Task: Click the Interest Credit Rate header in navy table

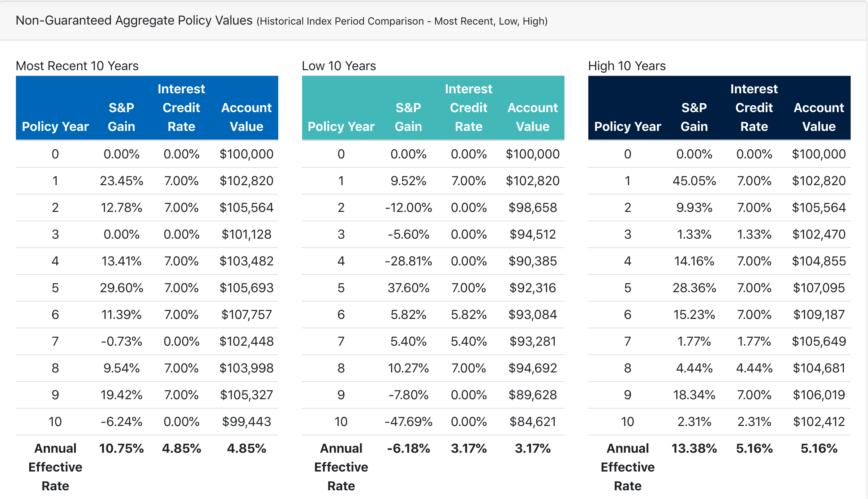Action: (754, 107)
